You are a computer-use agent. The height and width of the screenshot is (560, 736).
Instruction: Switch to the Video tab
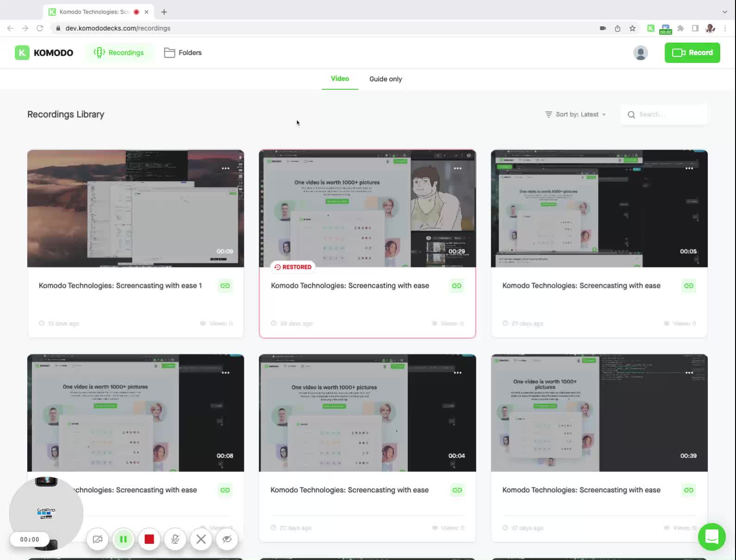pos(340,79)
